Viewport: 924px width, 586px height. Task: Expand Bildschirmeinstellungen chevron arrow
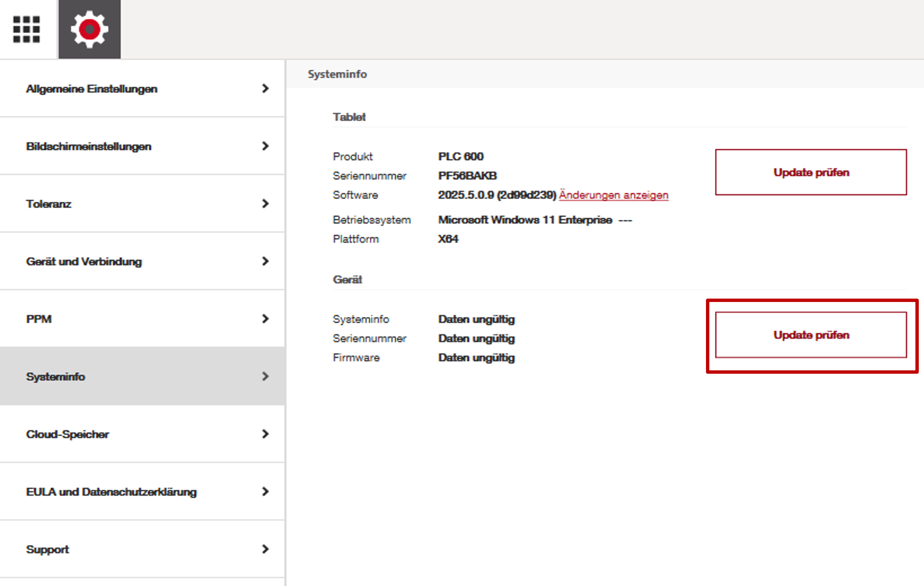(265, 146)
